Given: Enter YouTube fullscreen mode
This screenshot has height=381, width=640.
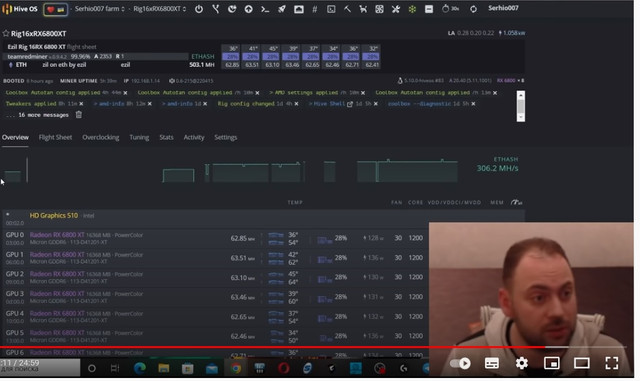Looking at the screenshot, I should (611, 363).
